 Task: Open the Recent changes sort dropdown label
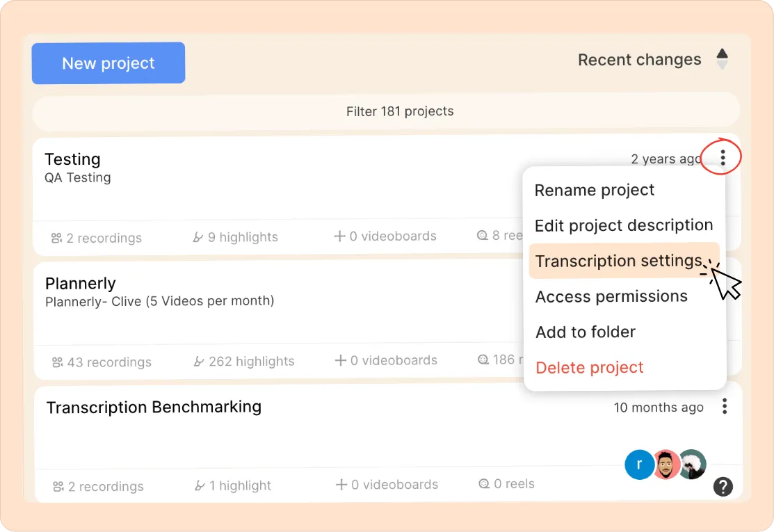pos(639,60)
